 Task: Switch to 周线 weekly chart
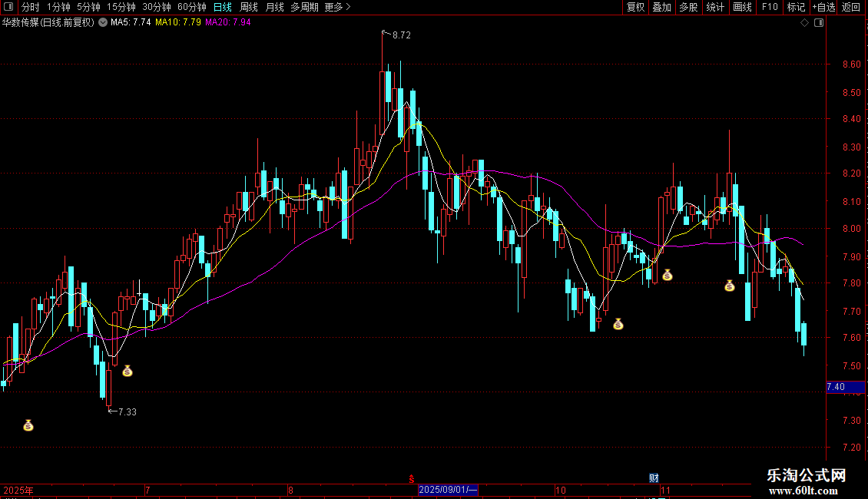(249, 7)
